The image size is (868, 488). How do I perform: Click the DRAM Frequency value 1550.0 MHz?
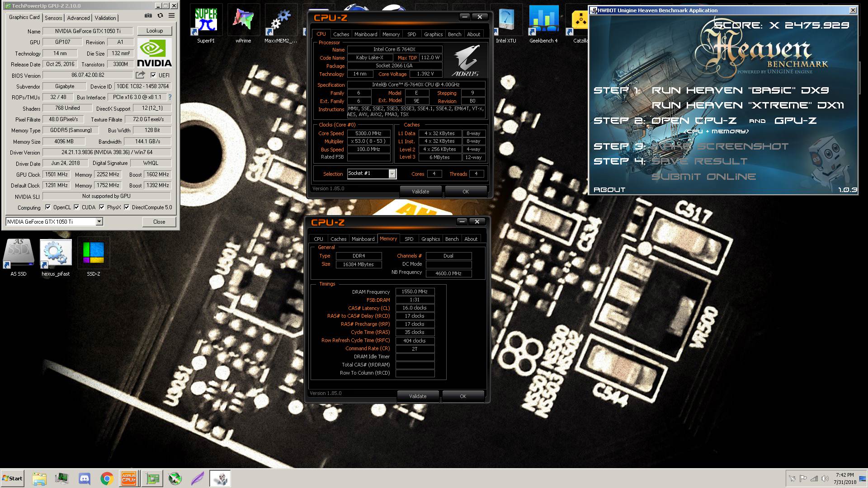[x=415, y=291]
